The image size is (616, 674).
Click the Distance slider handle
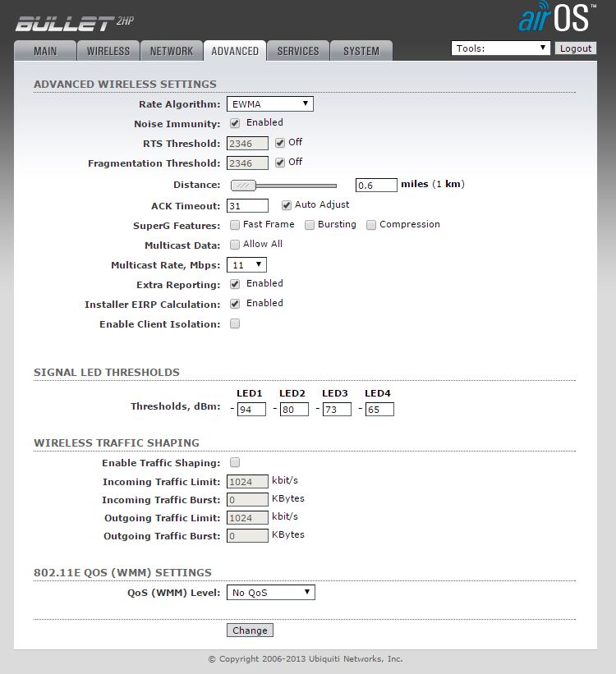pos(243,186)
